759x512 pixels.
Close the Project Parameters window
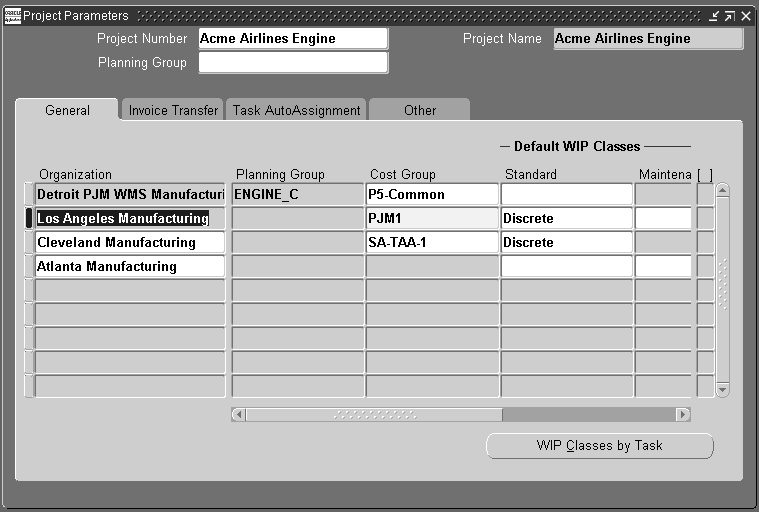point(746,16)
